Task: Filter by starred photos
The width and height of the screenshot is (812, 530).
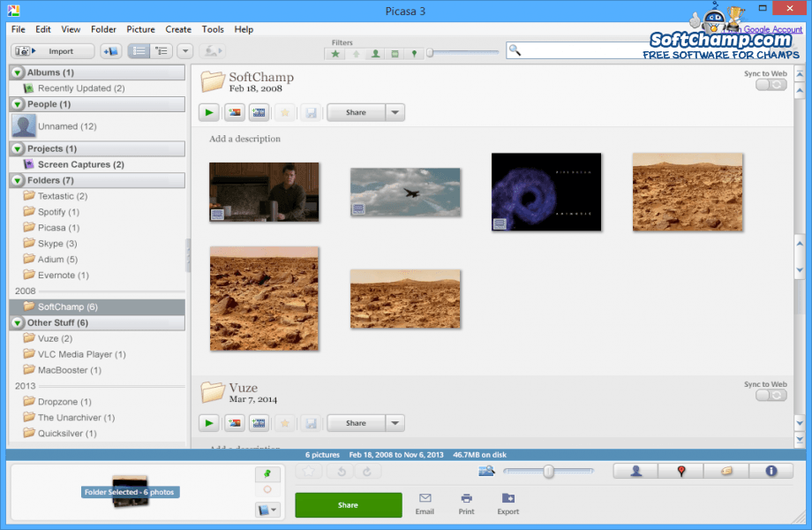Action: tap(335, 53)
